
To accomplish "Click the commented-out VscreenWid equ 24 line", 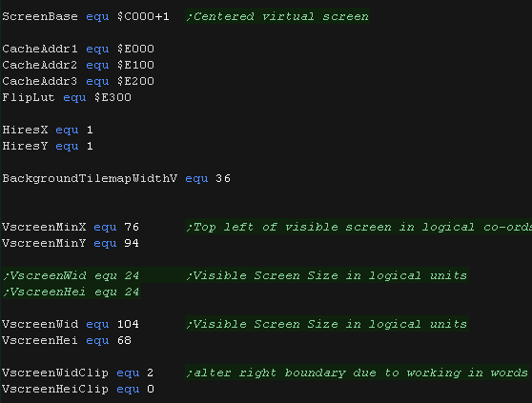I will pyautogui.click(x=72, y=275).
